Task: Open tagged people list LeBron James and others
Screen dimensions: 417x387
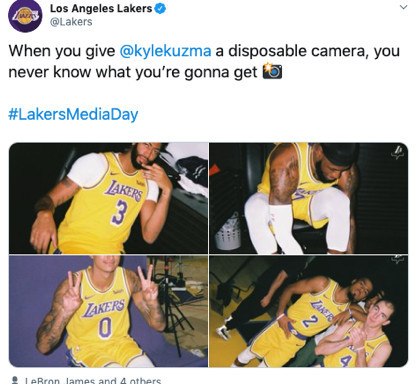Action: (93, 381)
